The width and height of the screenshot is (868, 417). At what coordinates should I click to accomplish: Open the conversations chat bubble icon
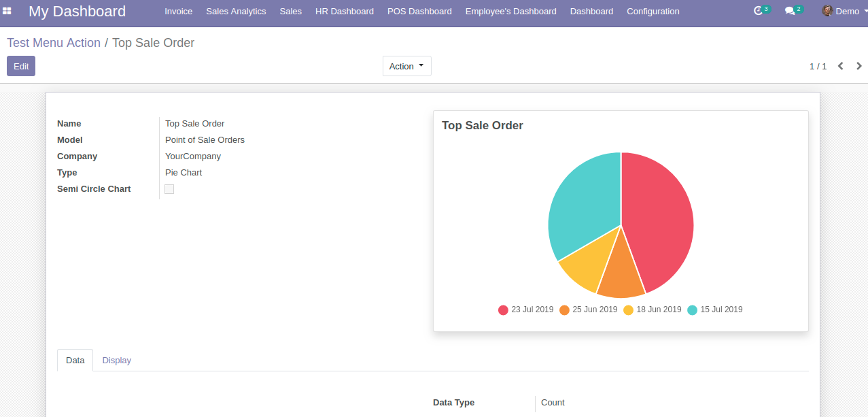[x=789, y=11]
